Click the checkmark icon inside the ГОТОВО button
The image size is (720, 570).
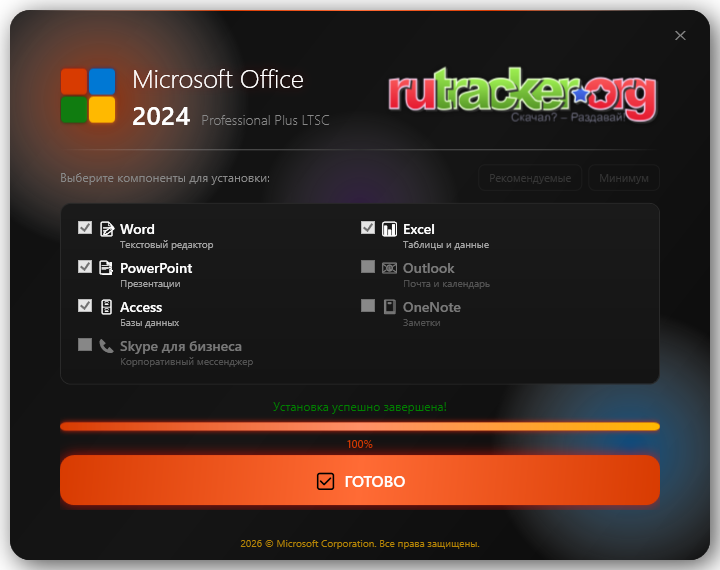(325, 481)
